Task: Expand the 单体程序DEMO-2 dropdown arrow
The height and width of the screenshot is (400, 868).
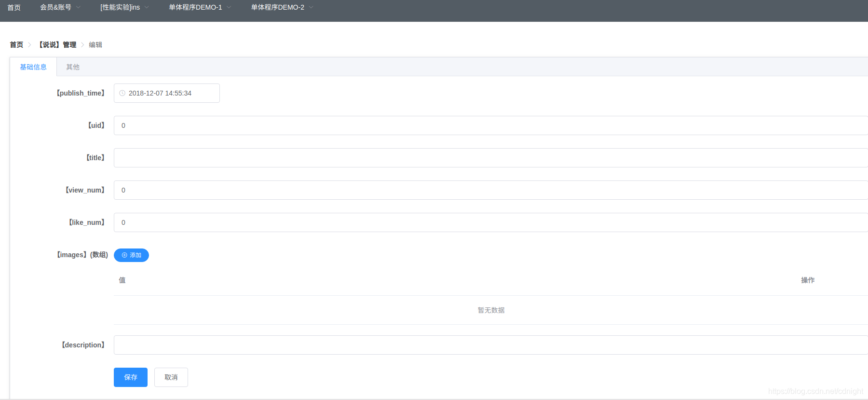Action: pos(311,7)
